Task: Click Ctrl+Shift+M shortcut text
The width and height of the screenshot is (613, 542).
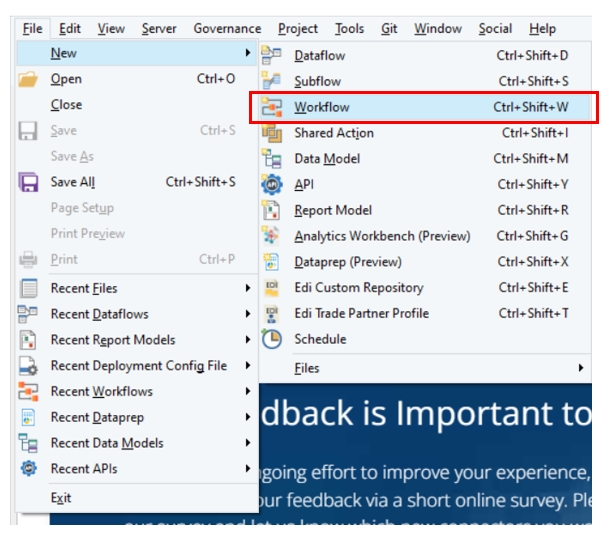Action: click(531, 158)
